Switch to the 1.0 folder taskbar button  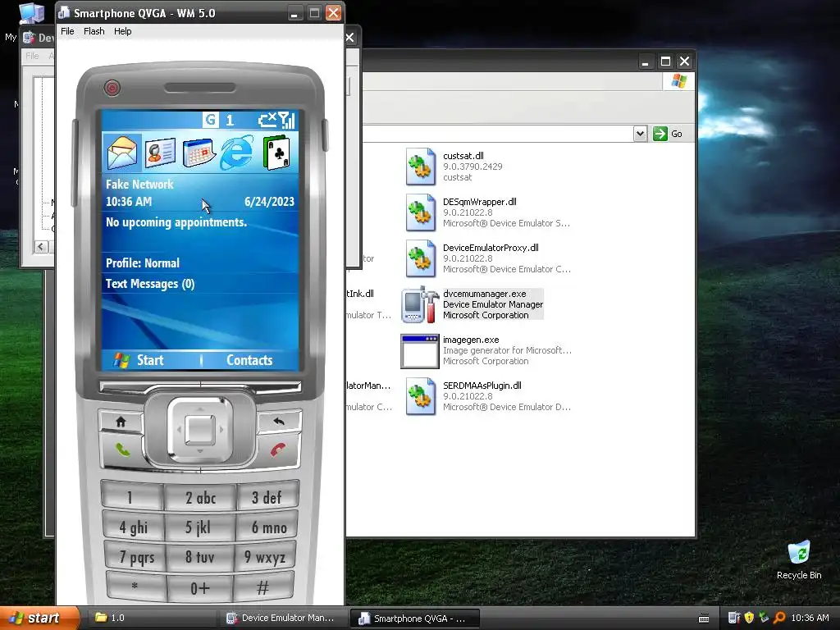(x=151, y=619)
